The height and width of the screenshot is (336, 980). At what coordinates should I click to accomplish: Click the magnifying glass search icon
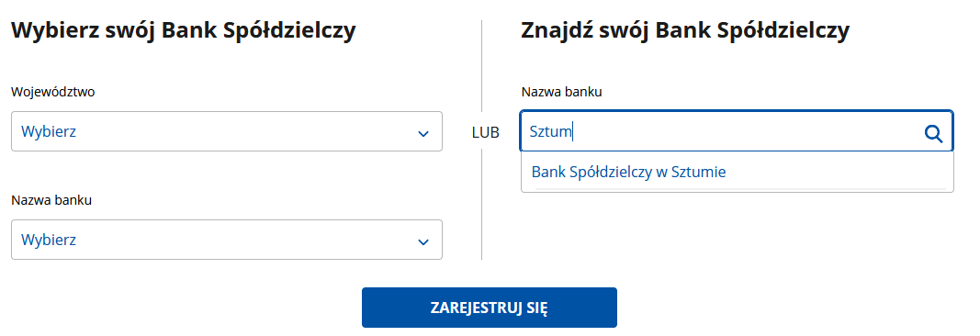coord(933,134)
